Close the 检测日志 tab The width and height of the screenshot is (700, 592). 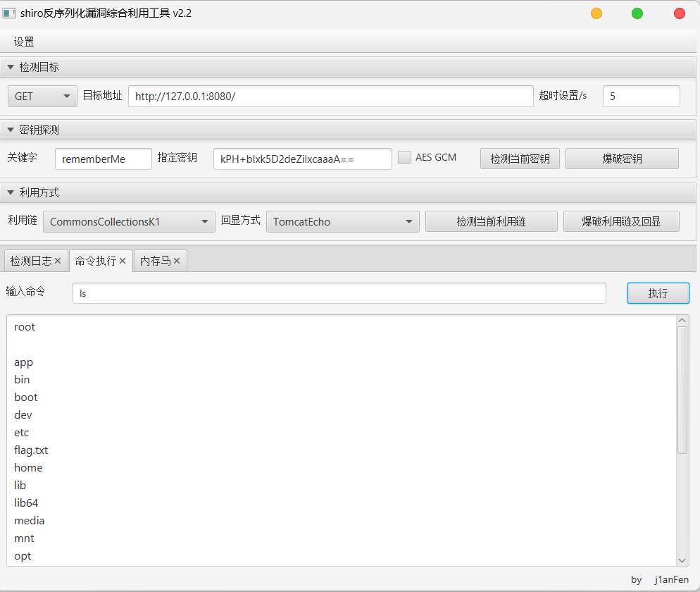58,261
